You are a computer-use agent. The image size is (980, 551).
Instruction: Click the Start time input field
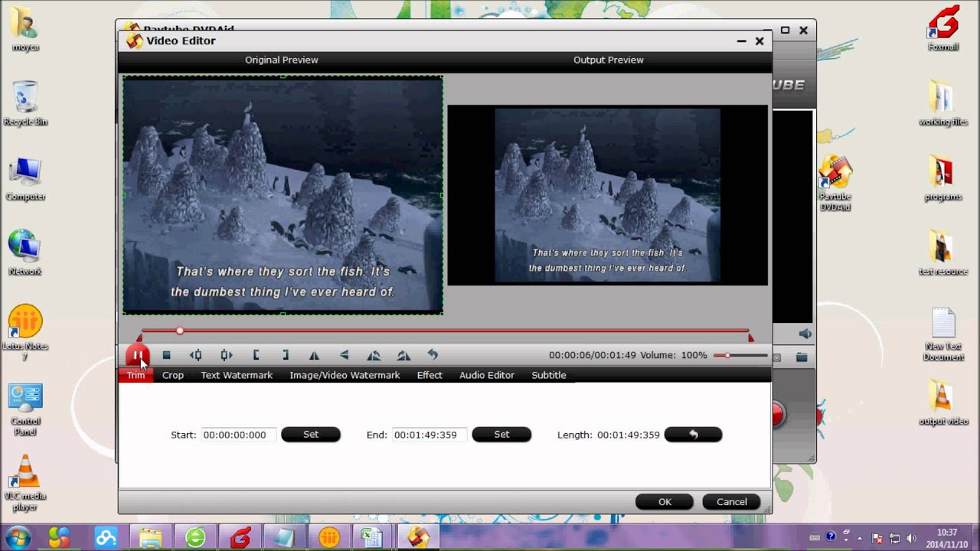pos(238,435)
